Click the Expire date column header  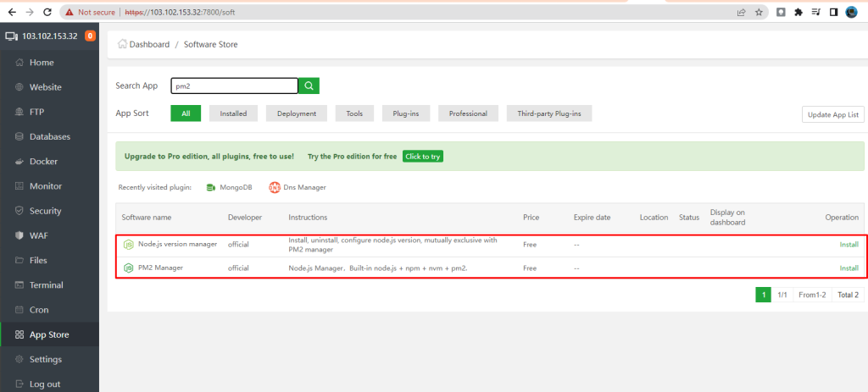coord(593,218)
